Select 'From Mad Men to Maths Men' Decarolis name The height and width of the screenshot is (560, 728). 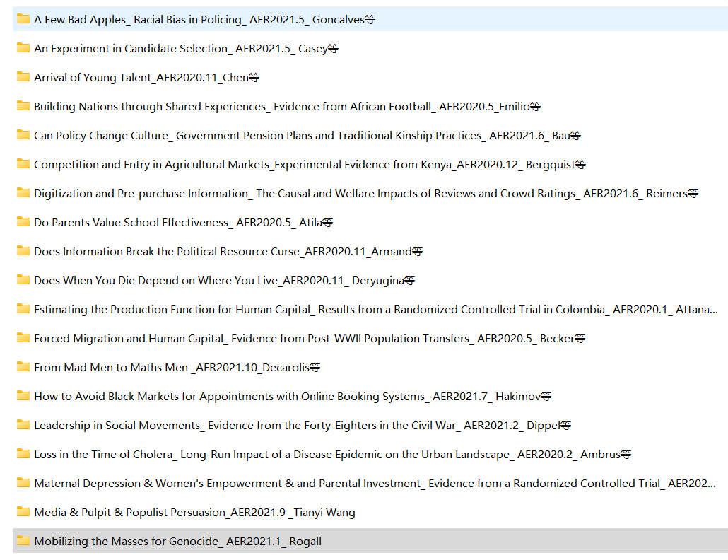coord(177,367)
